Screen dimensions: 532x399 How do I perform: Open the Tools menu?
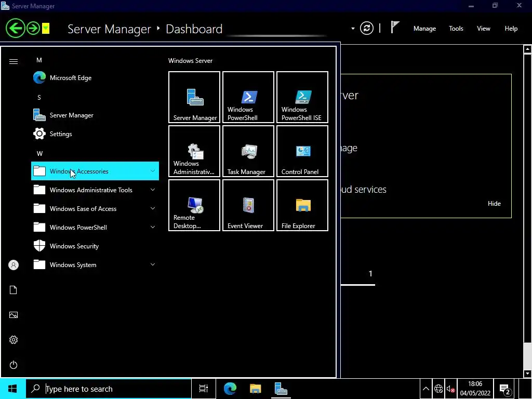(456, 29)
